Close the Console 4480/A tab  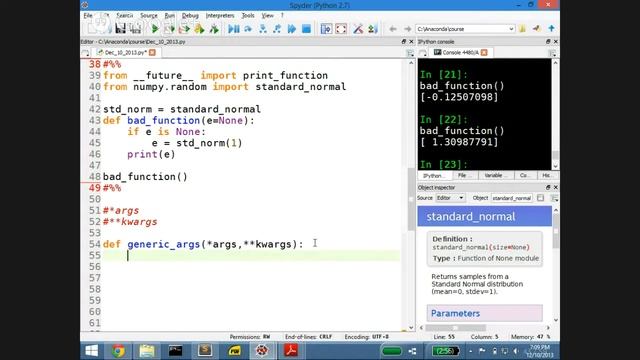point(484,53)
